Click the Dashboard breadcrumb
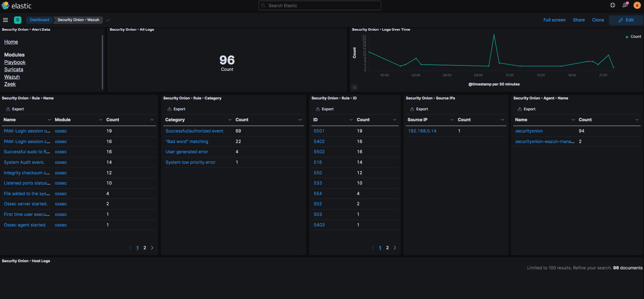Screen dimensions: 644x299 click(x=39, y=20)
